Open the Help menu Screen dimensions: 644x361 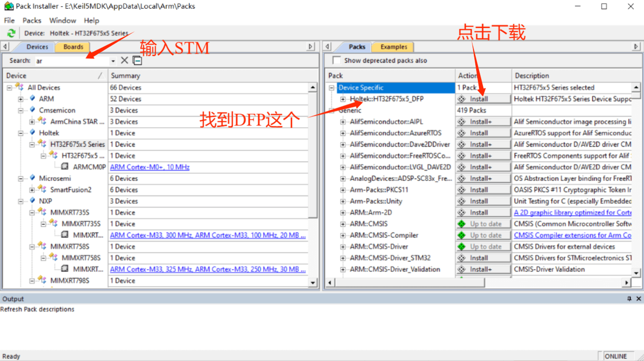[91, 20]
